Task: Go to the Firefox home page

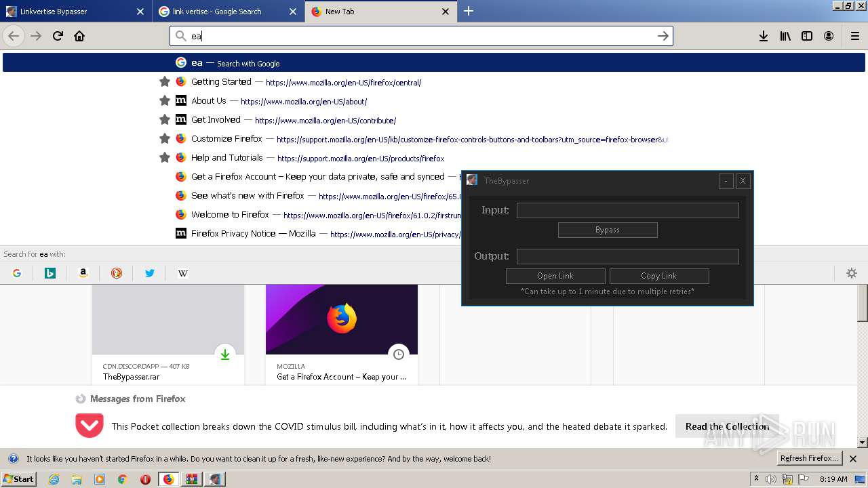Action: 79,36
